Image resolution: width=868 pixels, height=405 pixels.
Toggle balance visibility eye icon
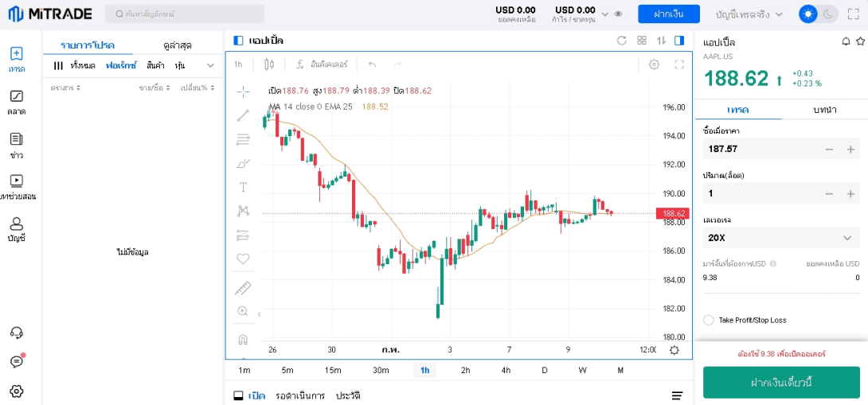(x=618, y=14)
